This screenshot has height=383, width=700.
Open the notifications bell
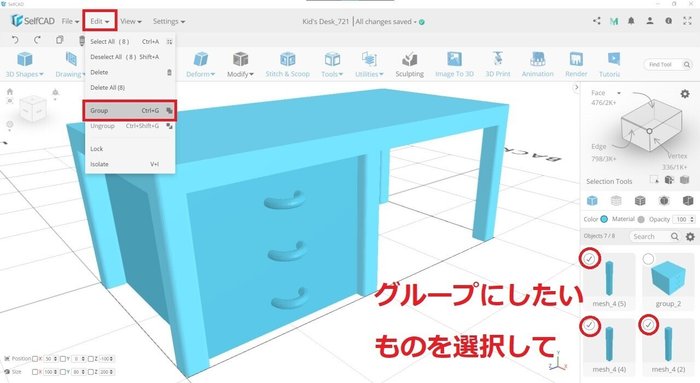pyautogui.click(x=631, y=21)
